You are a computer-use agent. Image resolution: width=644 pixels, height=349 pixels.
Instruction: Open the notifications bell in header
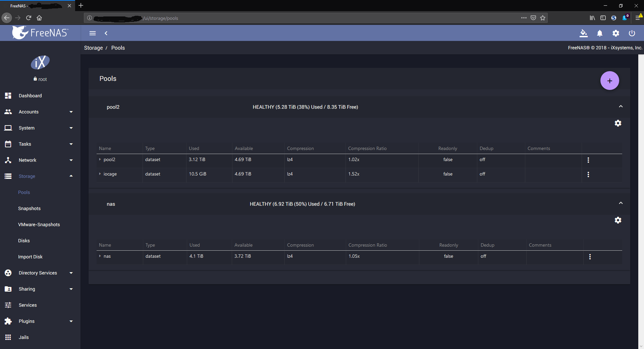(x=600, y=33)
